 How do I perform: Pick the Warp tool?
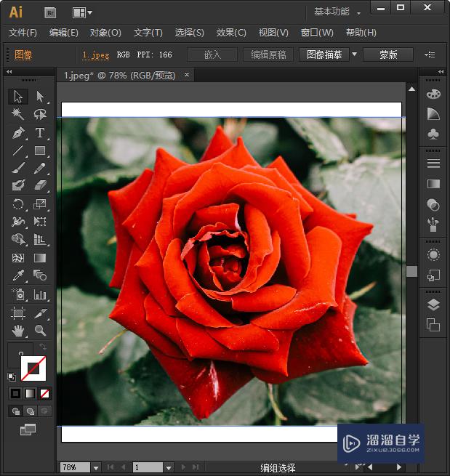point(18,222)
